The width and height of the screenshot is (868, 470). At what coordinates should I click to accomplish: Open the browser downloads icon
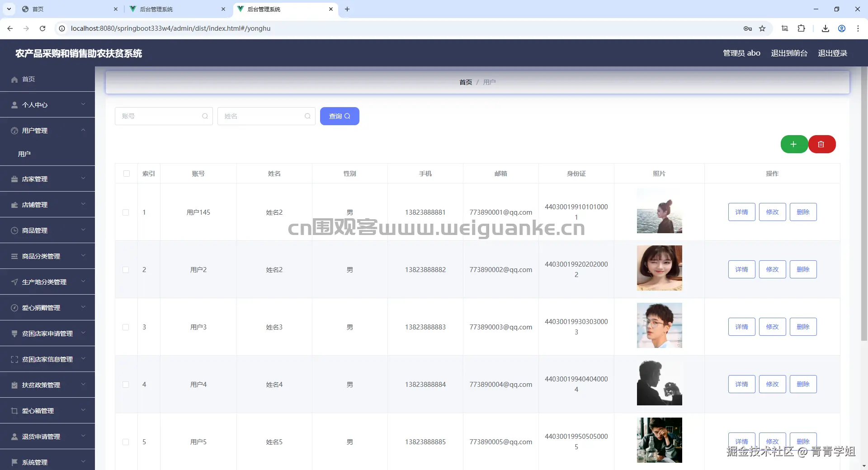[x=826, y=28]
